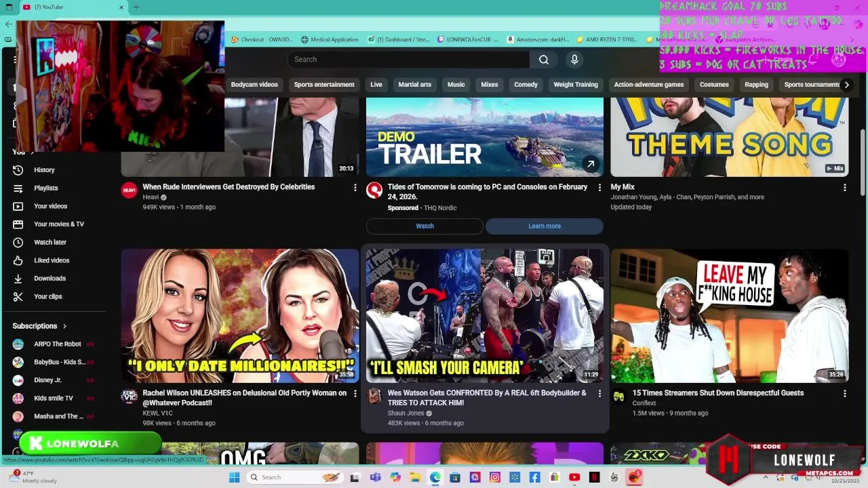Open the Netflix taskbar icon
The image size is (868, 488).
[x=595, y=477]
